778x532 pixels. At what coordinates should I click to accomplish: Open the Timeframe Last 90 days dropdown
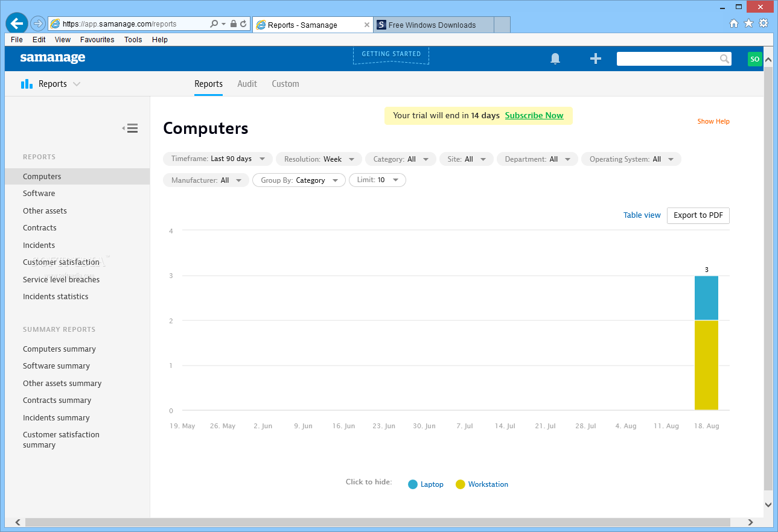point(218,159)
